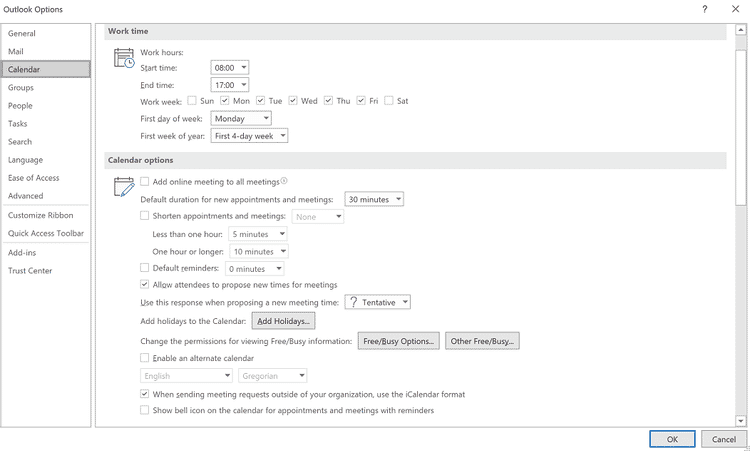Close the Outlook Options dialog
Viewport: 750px width, 451px height.
coord(736,9)
